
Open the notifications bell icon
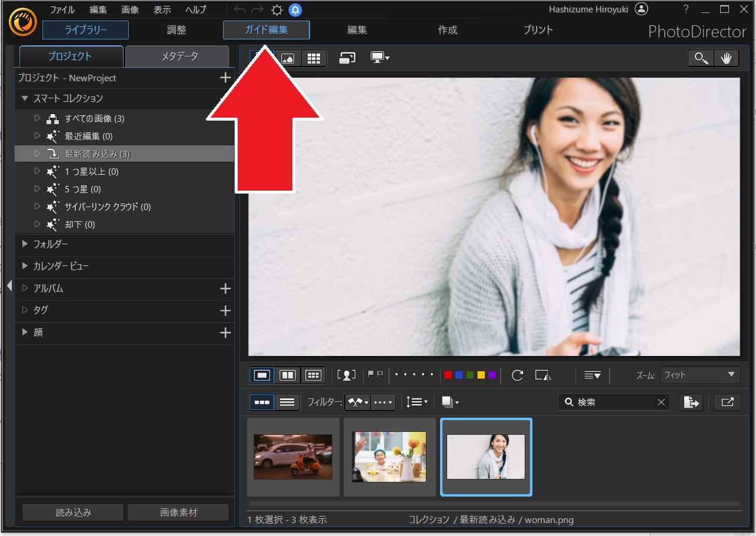(295, 10)
